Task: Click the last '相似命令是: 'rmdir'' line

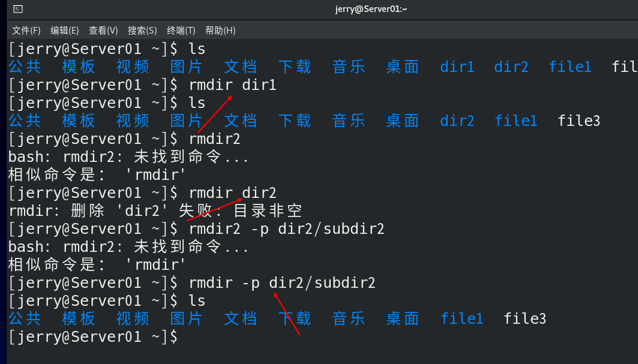Action: [97, 265]
